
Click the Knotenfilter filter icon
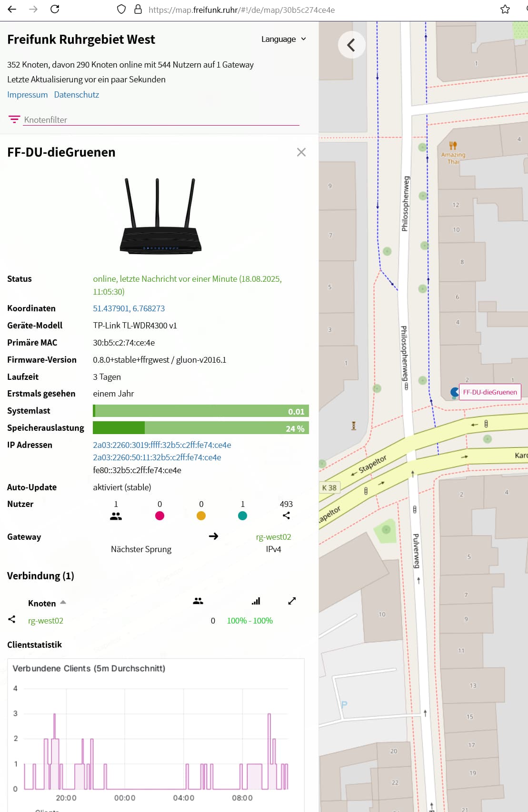point(14,119)
